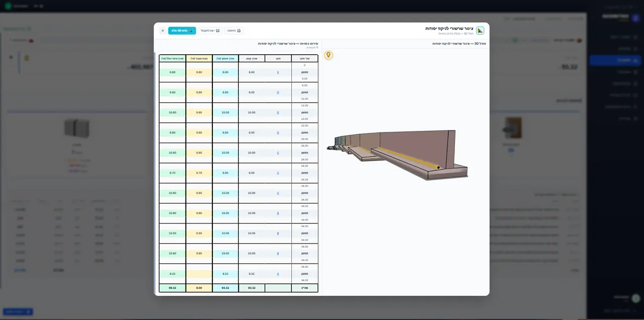The height and width of the screenshot is (320, 644).
Task: Select the blue horizontal length total 93.32
Action: [225, 288]
